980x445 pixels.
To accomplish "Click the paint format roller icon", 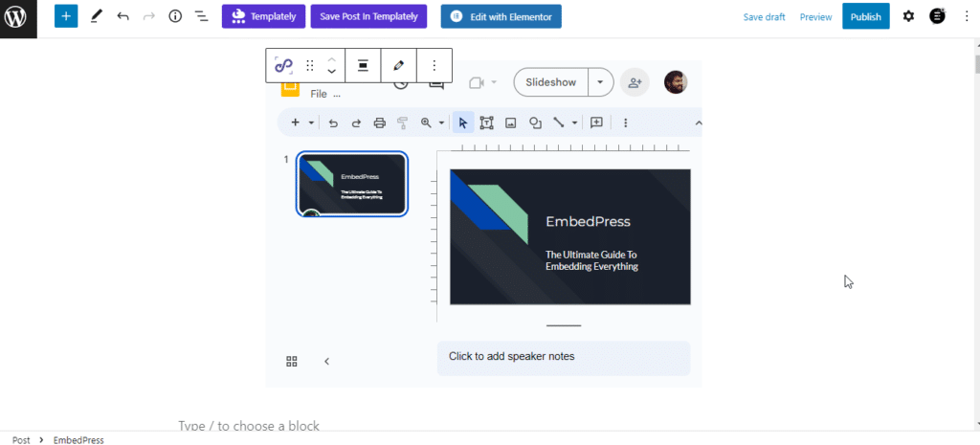I will (x=403, y=123).
